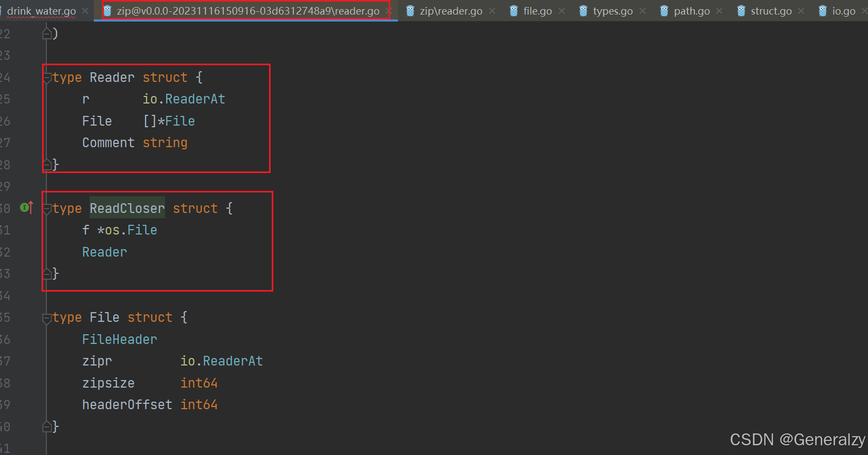The width and height of the screenshot is (868, 455).
Task: Click the closing fold marker of File struct
Action: point(47,427)
